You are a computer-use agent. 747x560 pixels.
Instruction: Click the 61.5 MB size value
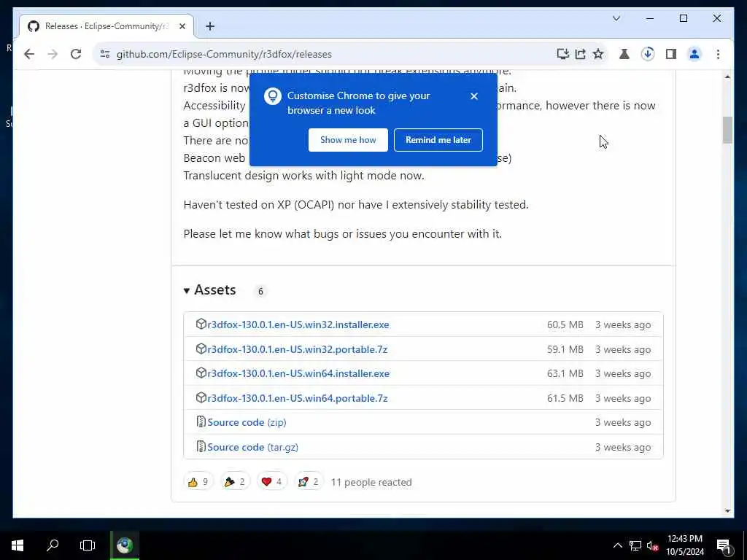(565, 399)
